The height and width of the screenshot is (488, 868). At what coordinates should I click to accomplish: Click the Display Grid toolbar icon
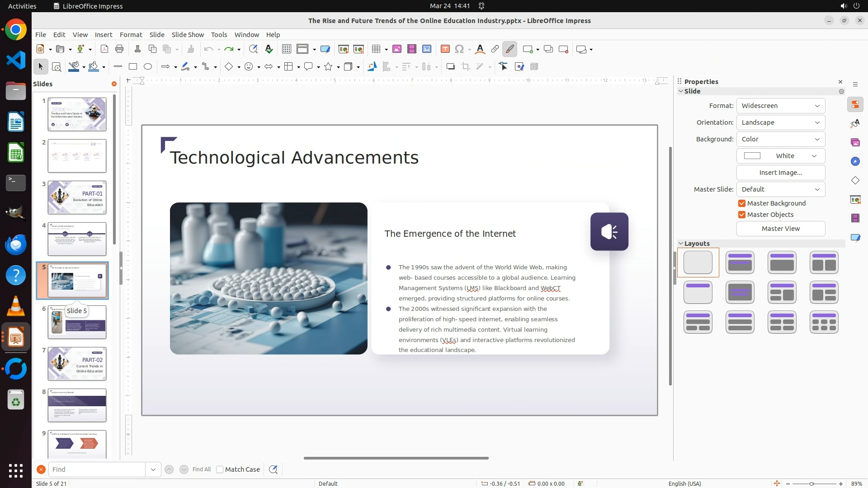(286, 49)
